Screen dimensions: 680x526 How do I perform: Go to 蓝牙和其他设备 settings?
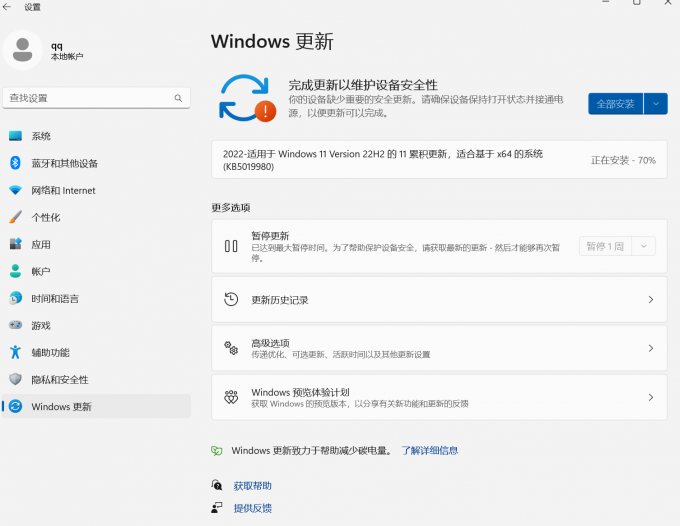[x=96, y=163]
